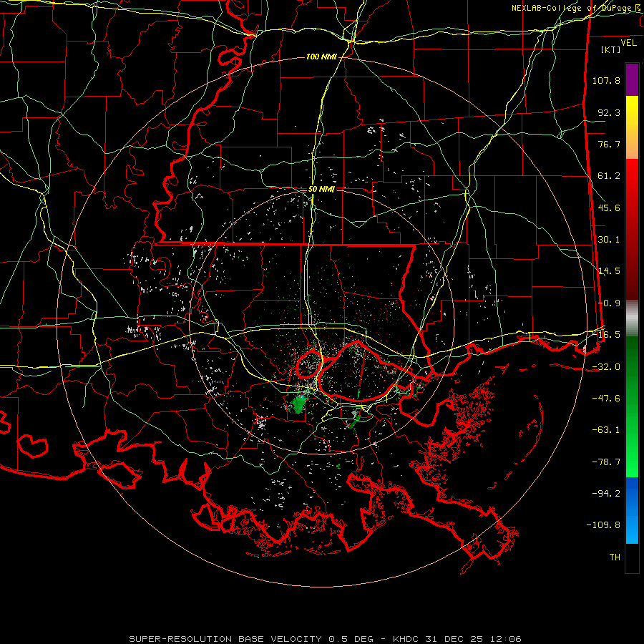The height and width of the screenshot is (644, 644).
Task: Click the -109.8 legend value
Action: pyautogui.click(x=603, y=525)
